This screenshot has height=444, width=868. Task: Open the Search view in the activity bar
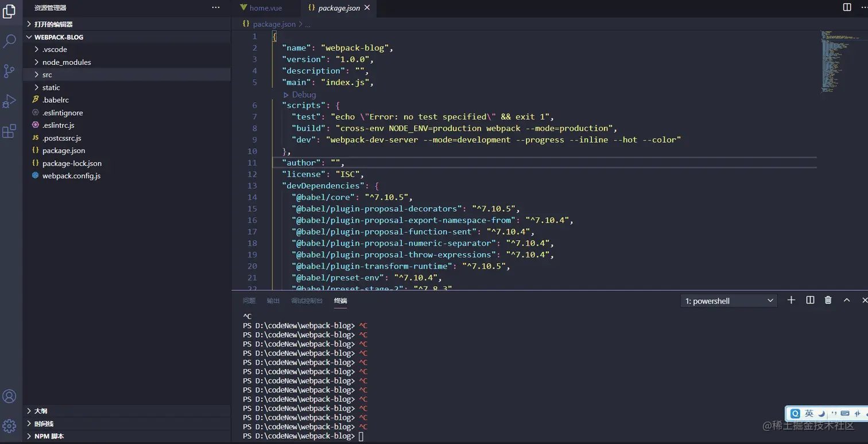click(9, 41)
